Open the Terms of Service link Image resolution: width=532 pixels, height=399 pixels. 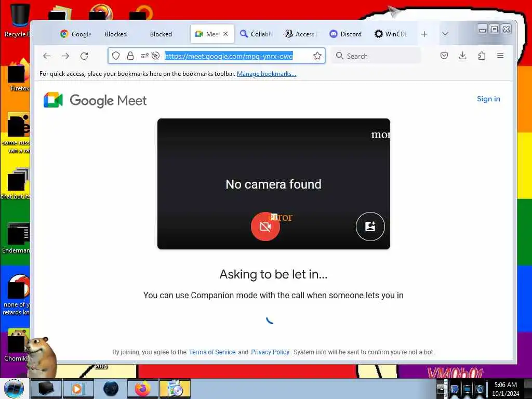tap(212, 352)
